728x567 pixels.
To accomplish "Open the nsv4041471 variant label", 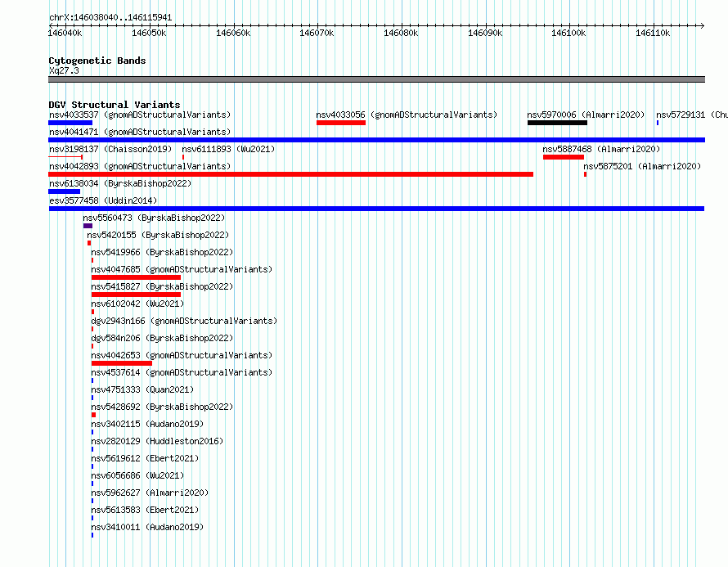I will (x=140, y=132).
